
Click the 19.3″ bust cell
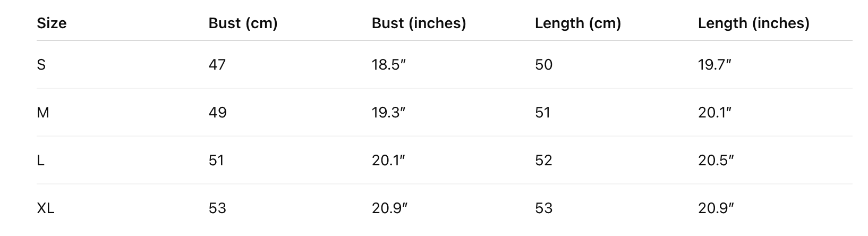point(389,113)
